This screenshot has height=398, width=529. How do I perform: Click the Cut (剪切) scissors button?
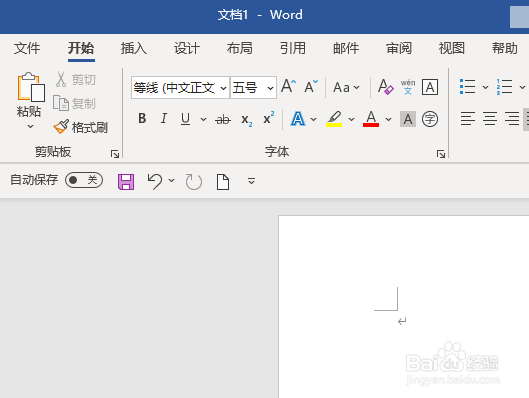(76, 79)
